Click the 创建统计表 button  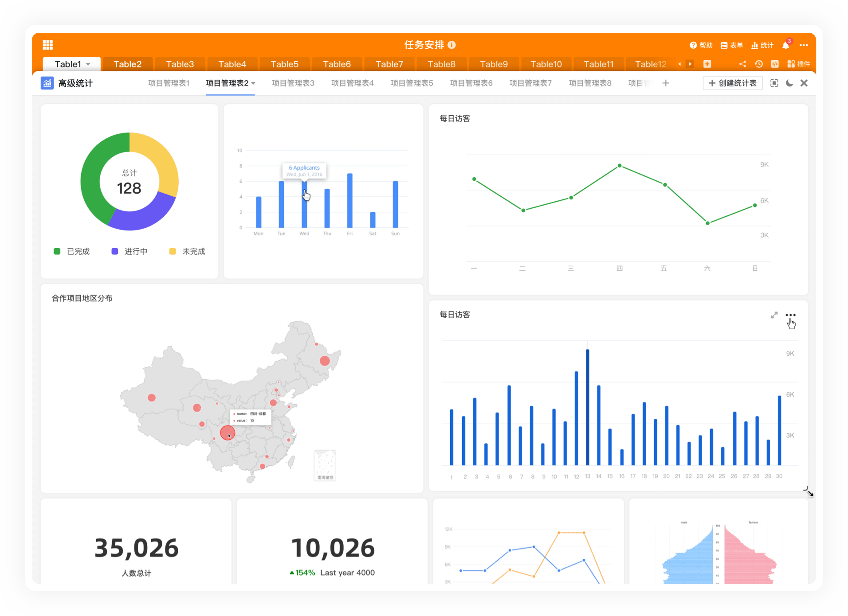tap(732, 83)
